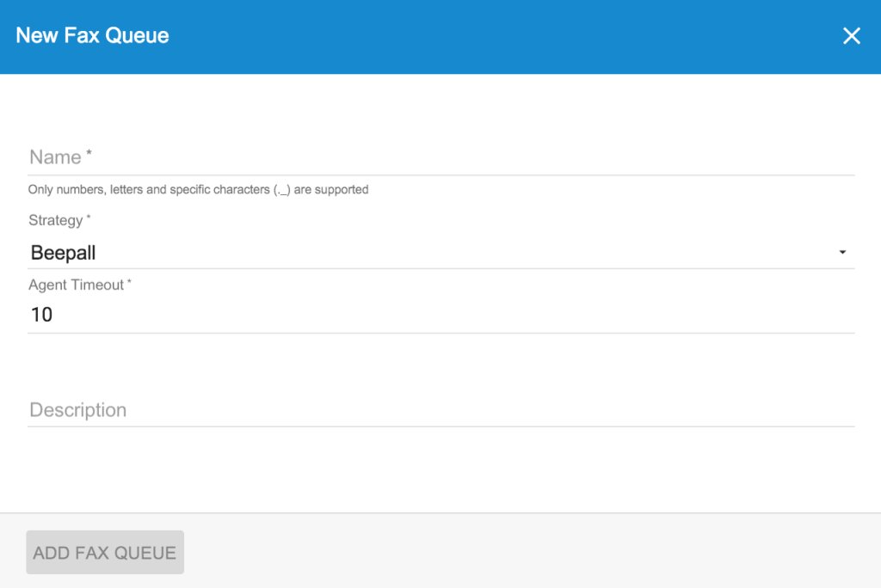
Task: Click the ADD FAX QUEUE button
Action: coord(105,553)
